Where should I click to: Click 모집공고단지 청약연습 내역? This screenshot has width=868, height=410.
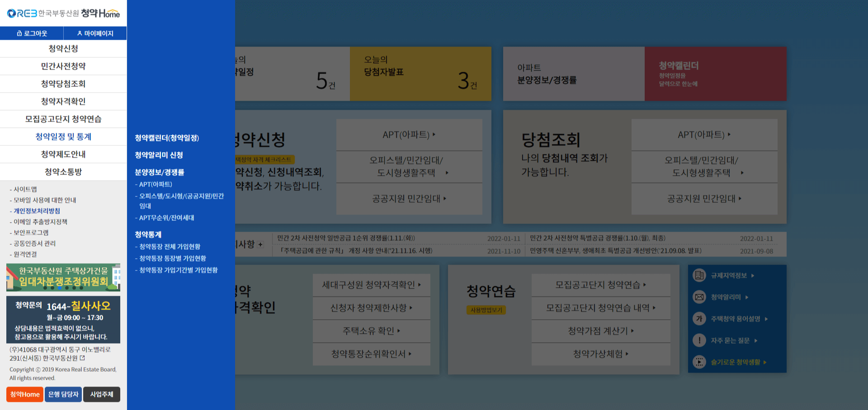[x=601, y=308]
